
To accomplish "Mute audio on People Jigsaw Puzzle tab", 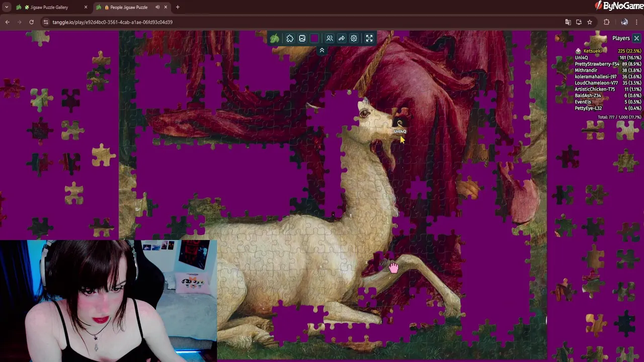I will (x=157, y=7).
